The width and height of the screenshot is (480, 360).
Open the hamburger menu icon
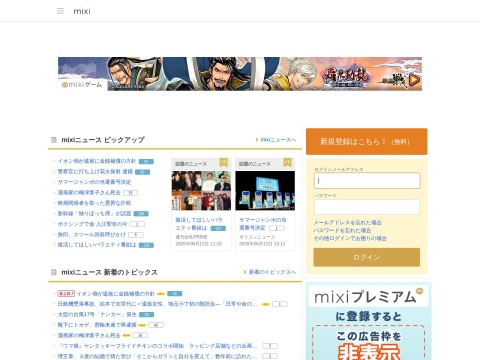[x=60, y=11]
